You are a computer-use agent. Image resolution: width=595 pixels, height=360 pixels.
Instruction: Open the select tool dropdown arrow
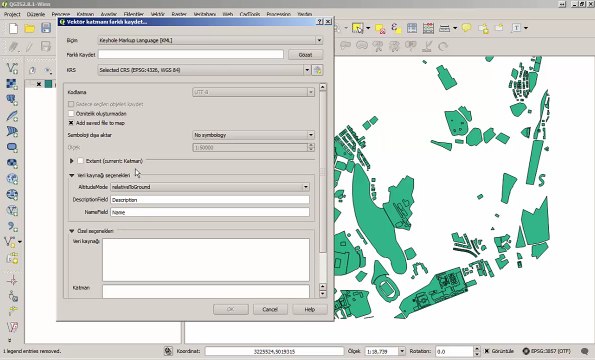368,28
